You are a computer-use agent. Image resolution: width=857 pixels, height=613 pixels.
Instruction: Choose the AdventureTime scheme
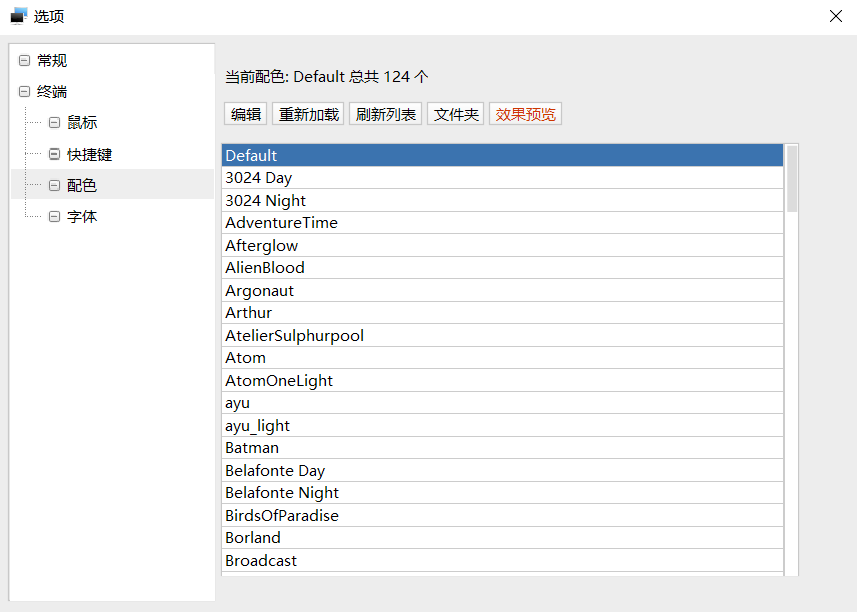282,223
